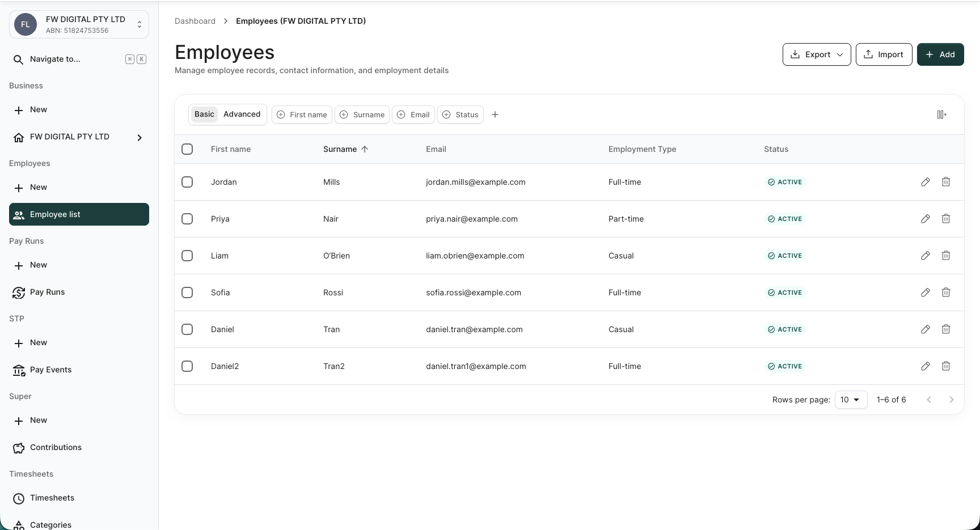Sort by First name column header
The width and height of the screenshot is (980, 530).
coord(231,149)
